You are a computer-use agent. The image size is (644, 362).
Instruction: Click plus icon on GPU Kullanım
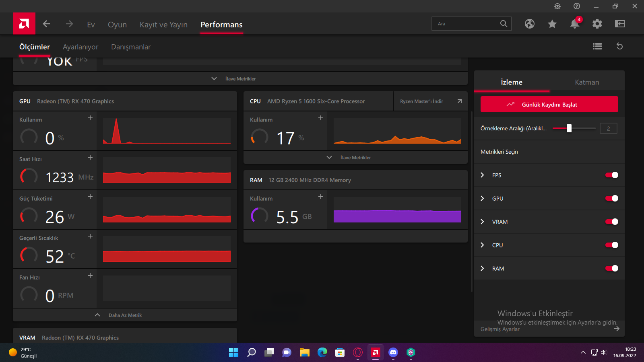(x=90, y=118)
